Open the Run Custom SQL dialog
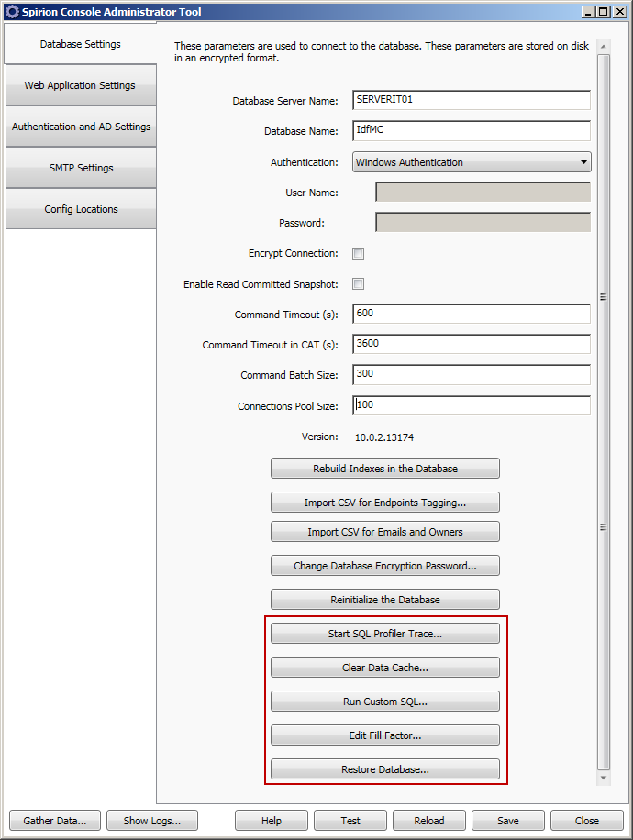The image size is (633, 840). pos(384,702)
